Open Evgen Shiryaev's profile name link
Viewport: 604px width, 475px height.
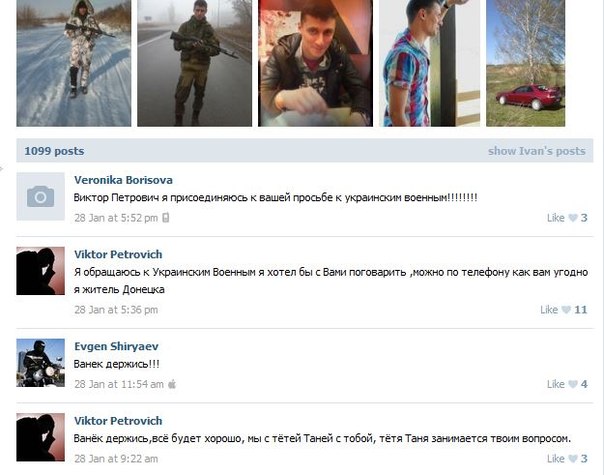coord(116,346)
